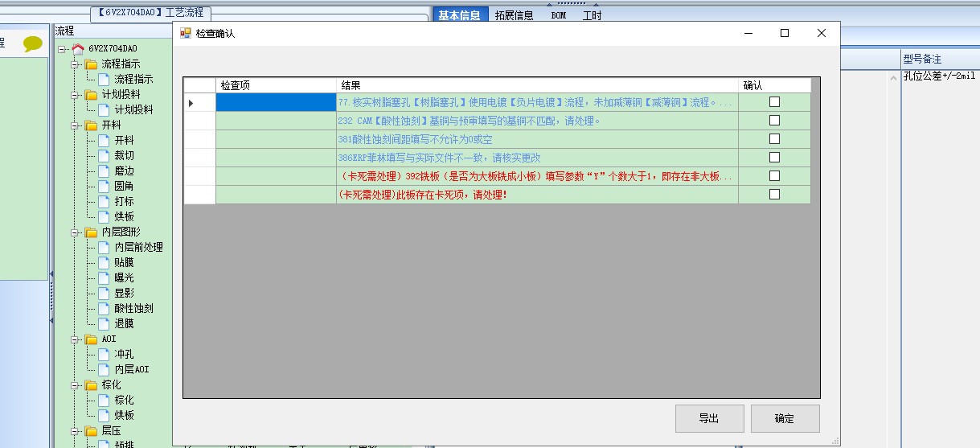Close the 检查确认 dialog
Screen dimensions: 980x448
(x=821, y=33)
